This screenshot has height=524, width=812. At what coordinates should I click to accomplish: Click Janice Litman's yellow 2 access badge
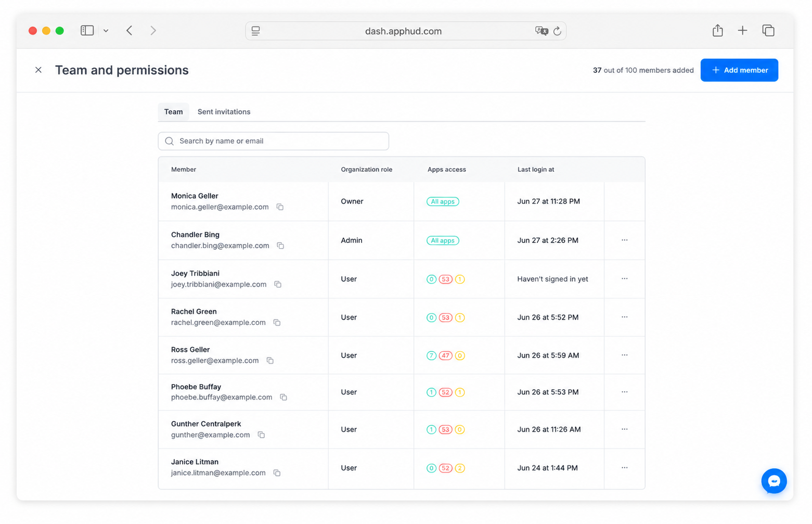pyautogui.click(x=460, y=468)
